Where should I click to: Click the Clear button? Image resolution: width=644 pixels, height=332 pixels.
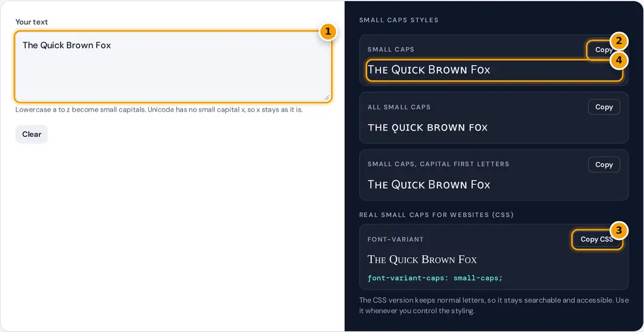coord(32,134)
